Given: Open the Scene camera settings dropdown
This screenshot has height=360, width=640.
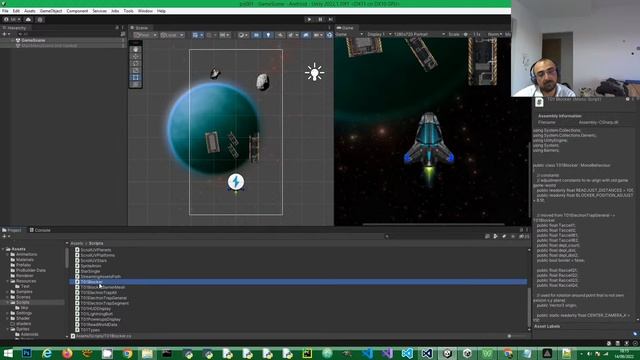Looking at the screenshot, I should (318, 35).
